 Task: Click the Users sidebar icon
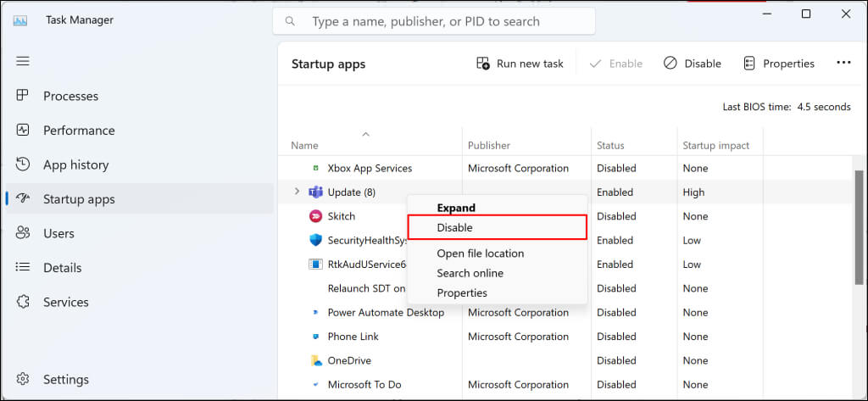coord(23,233)
